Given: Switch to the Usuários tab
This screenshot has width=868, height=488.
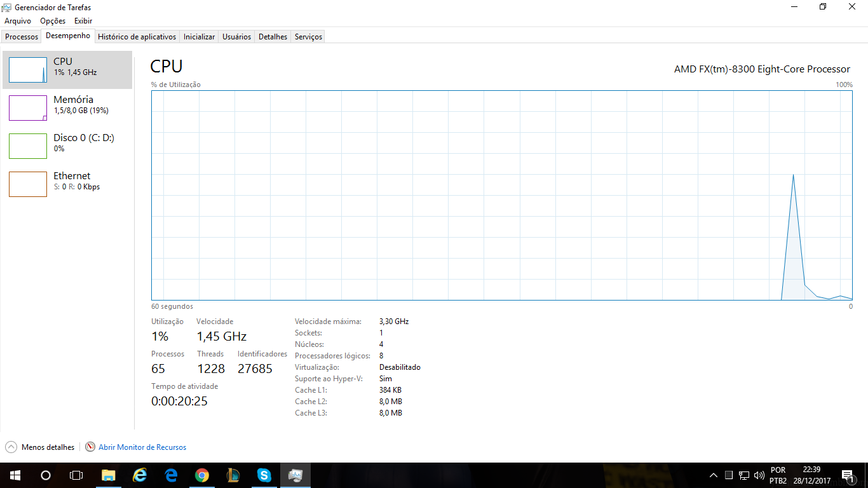Looking at the screenshot, I should pyautogui.click(x=236, y=37).
